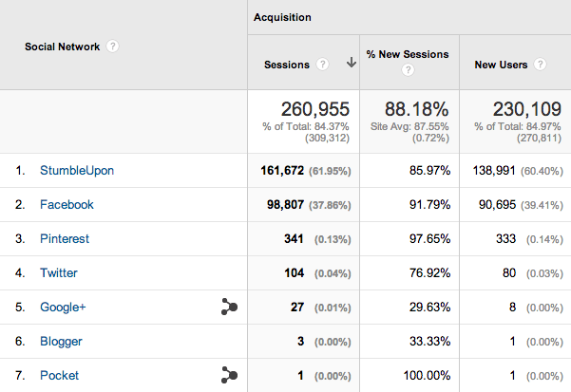This screenshot has height=392, width=571.
Task: Click the data hub icon in Google+ row
Action: [228, 307]
